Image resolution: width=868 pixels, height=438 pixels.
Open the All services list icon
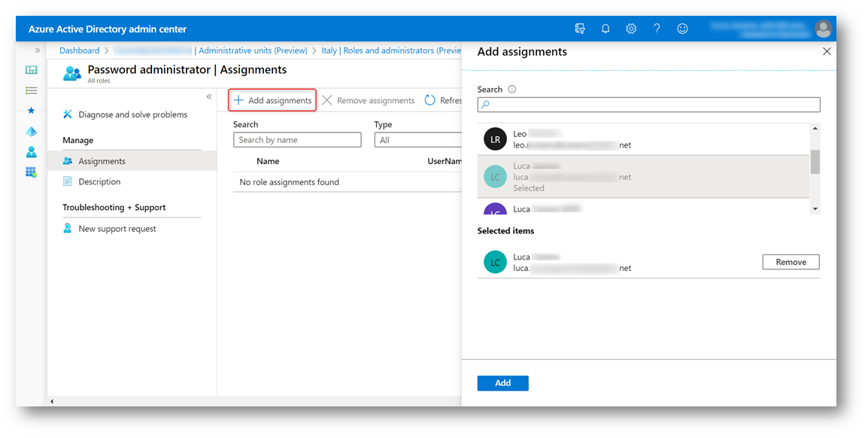coord(32,90)
